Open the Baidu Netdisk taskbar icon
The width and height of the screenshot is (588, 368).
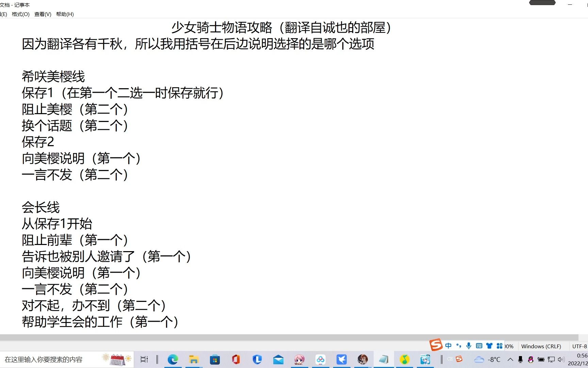tap(320, 359)
